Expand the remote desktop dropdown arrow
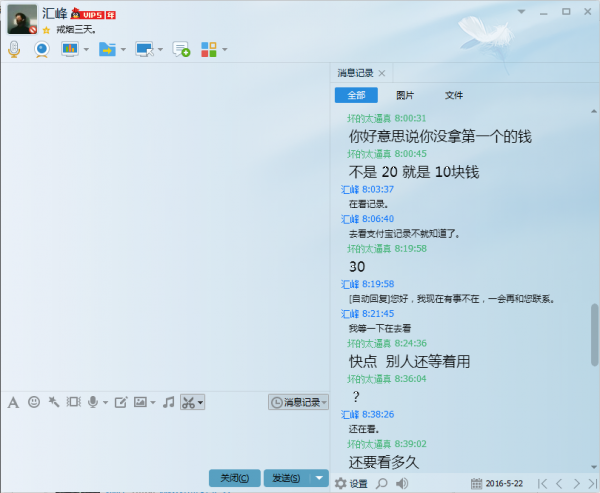 [x=160, y=49]
